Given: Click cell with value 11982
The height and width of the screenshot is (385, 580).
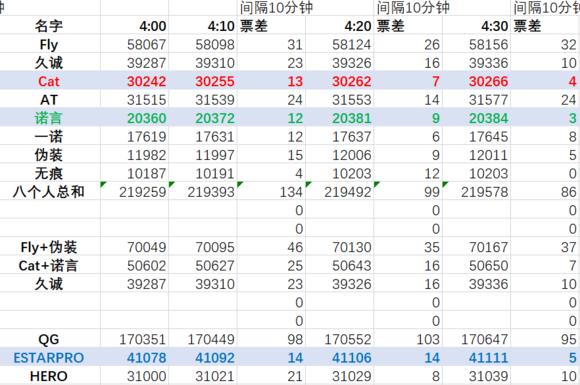Looking at the screenshot, I should (134, 155).
